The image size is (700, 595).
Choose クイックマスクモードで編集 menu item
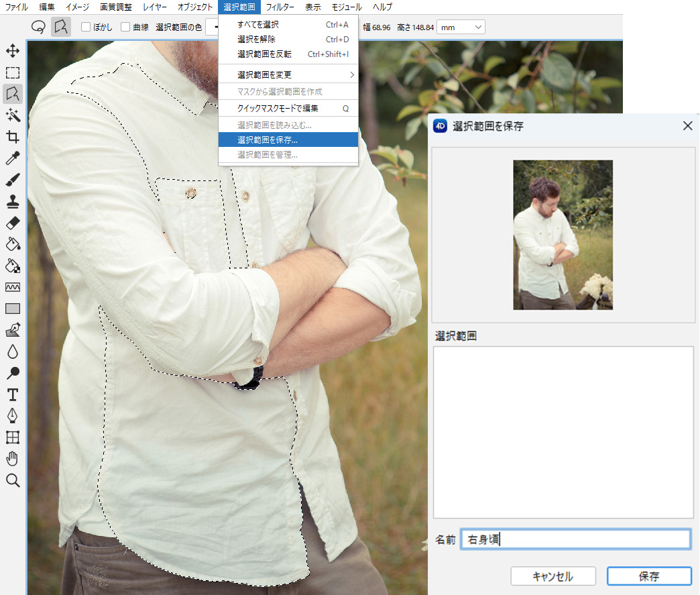click(288, 108)
